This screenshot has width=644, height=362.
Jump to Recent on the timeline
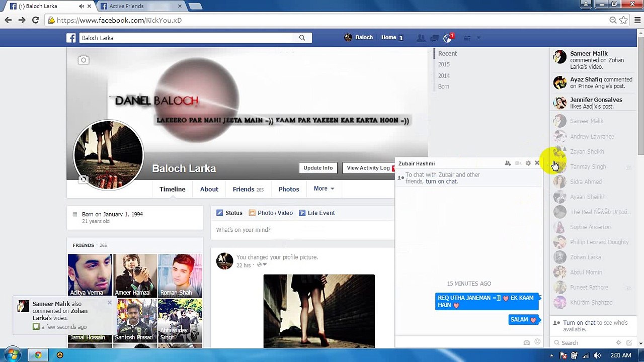[x=447, y=53]
